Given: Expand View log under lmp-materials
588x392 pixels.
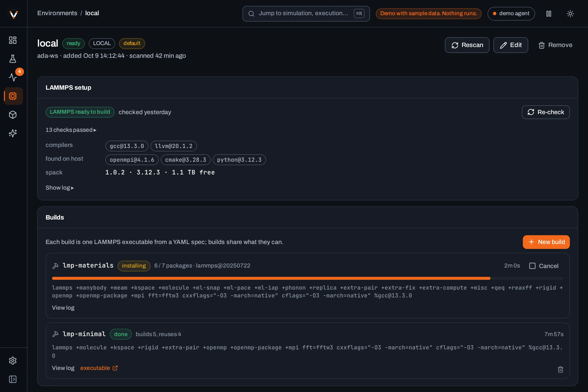Looking at the screenshot, I should [63, 308].
